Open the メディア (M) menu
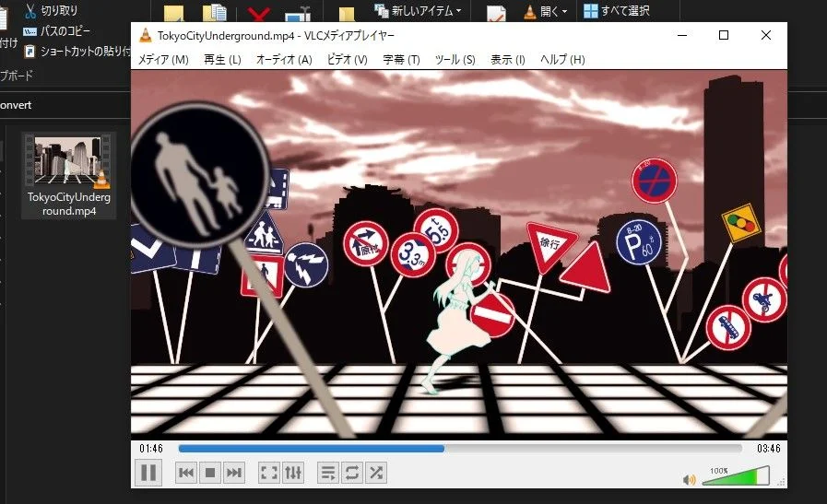Screen dimensions: 827x504 [163, 60]
